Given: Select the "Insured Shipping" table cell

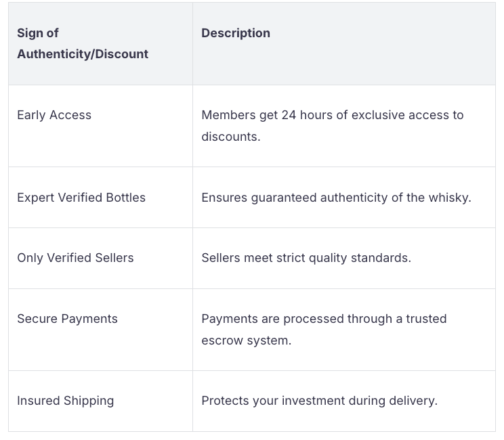Looking at the screenshot, I should (65, 401).
